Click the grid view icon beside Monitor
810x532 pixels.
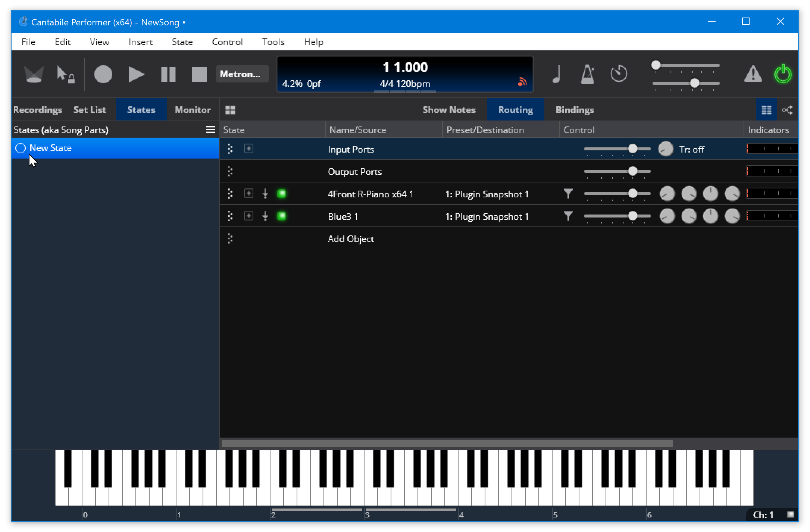pyautogui.click(x=230, y=110)
